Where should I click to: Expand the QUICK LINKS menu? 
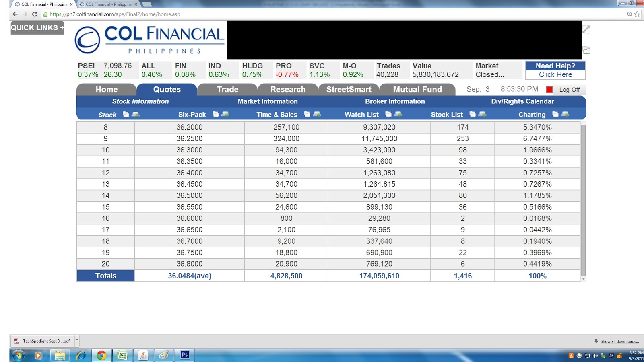tap(37, 27)
